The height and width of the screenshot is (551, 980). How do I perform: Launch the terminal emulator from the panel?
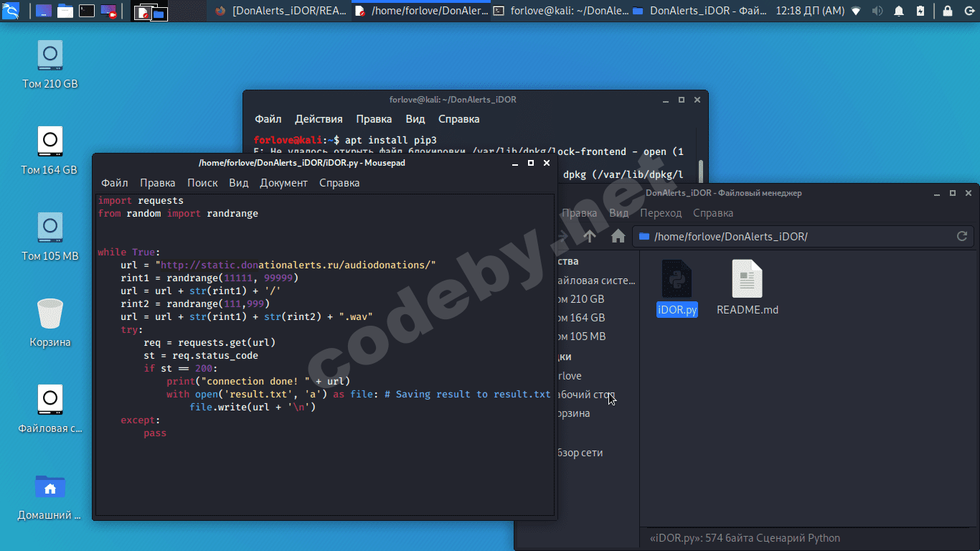tap(87, 11)
